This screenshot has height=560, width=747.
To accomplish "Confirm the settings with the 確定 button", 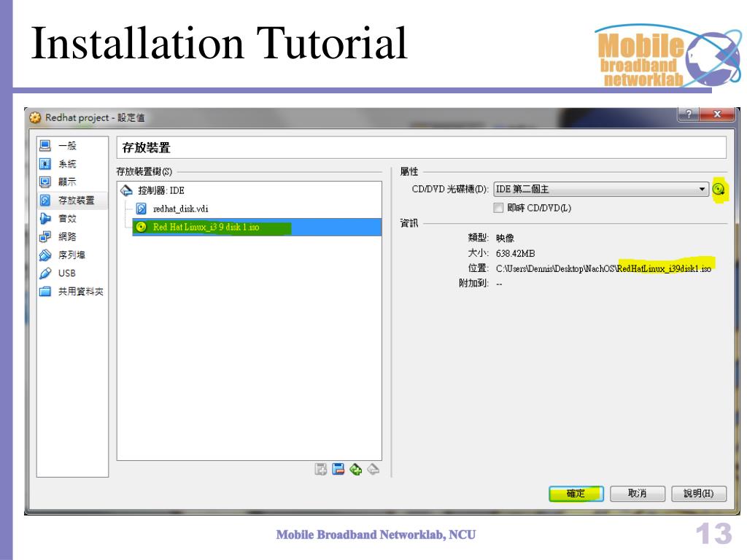I will tap(576, 494).
